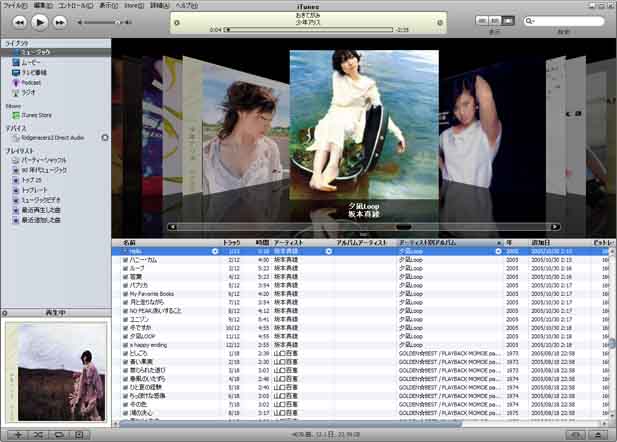
Task: Click the Cover Flow horizontal scroll thumb
Action: pyautogui.click(x=403, y=227)
